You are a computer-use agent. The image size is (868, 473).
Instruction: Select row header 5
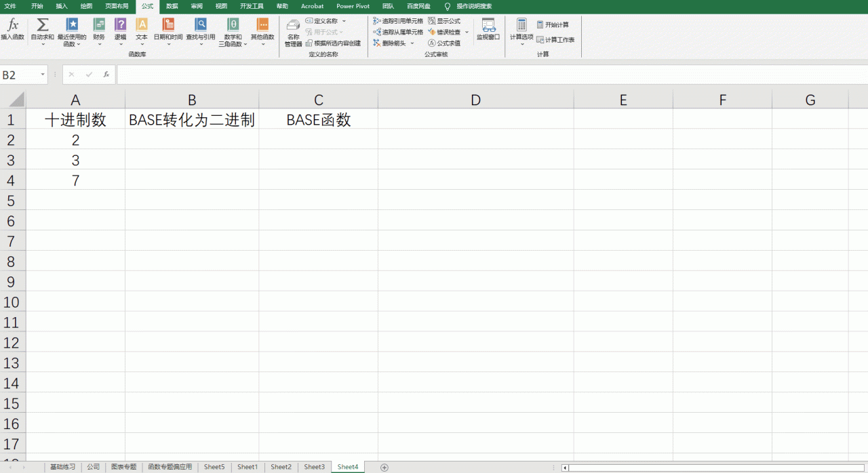tap(12, 201)
